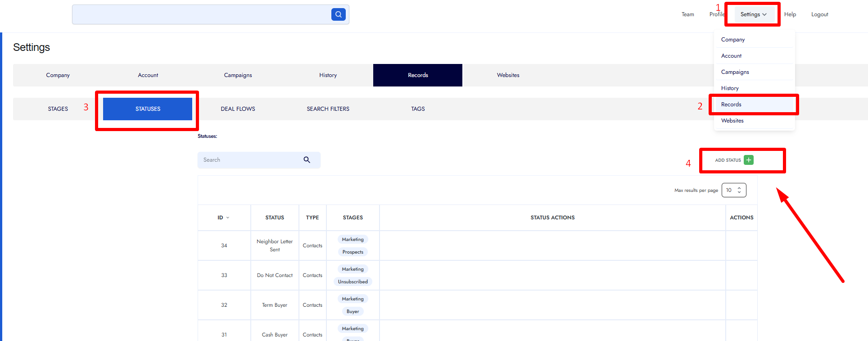
Task: Open the History settings tab
Action: point(328,75)
